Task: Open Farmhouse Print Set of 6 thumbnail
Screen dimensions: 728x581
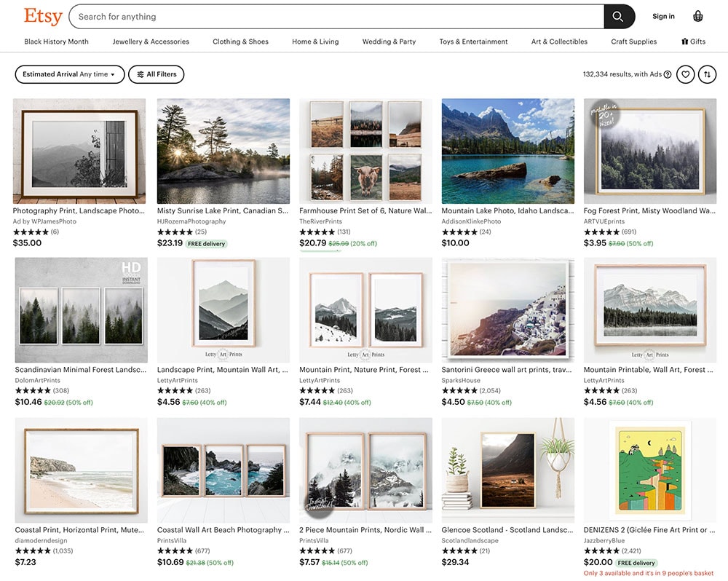Action: point(365,151)
